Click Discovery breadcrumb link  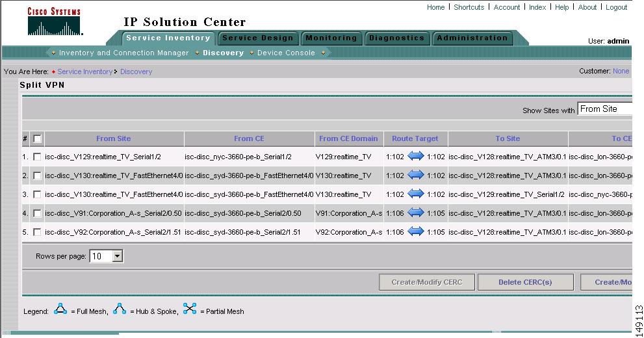[x=136, y=71]
